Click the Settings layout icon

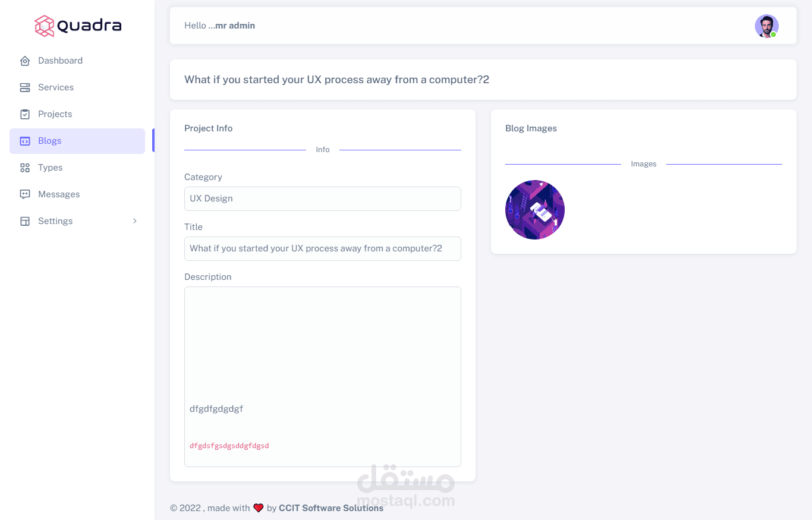pyautogui.click(x=25, y=221)
